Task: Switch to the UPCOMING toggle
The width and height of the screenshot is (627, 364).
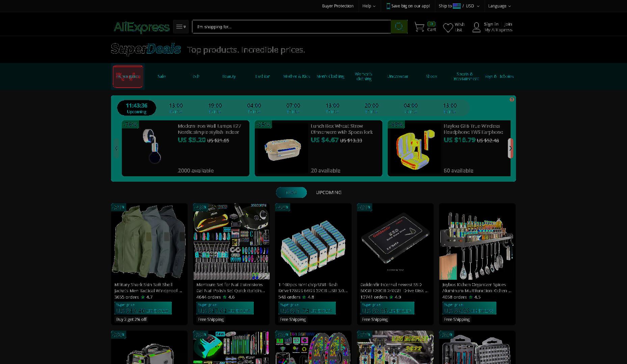Action: click(x=329, y=192)
